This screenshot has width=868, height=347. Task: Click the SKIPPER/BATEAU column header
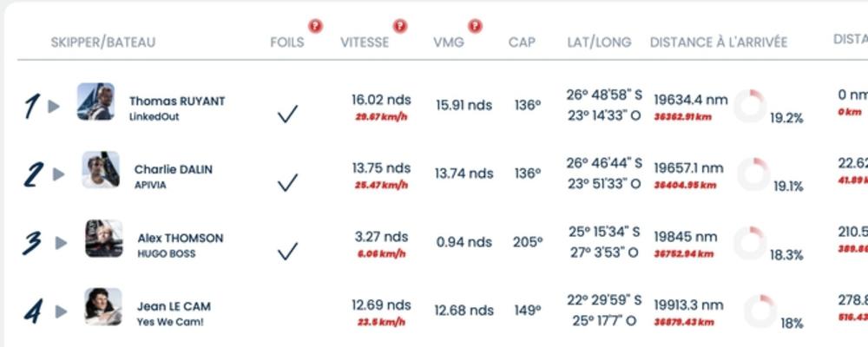pos(103,43)
